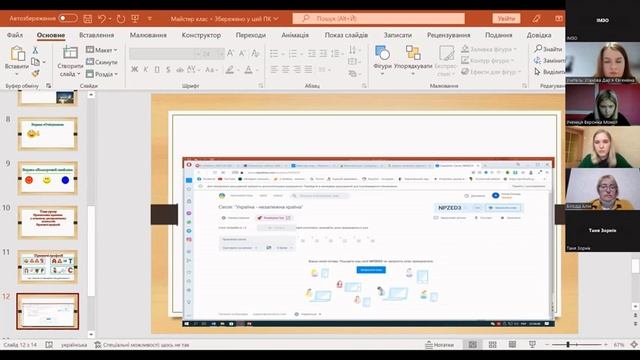Click the Undo arrow icon
Viewport: 640px width, 360px height.
102,19
